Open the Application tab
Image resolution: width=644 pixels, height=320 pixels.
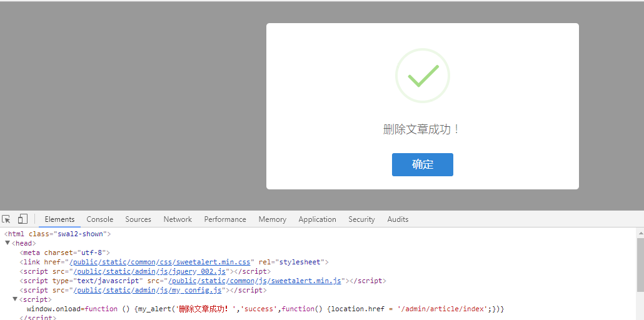(x=317, y=219)
